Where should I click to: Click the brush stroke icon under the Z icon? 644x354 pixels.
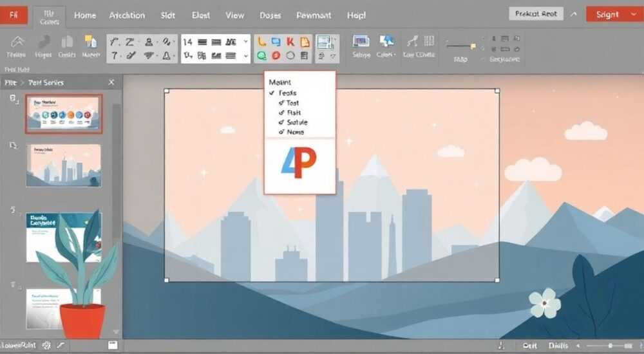coord(131,55)
